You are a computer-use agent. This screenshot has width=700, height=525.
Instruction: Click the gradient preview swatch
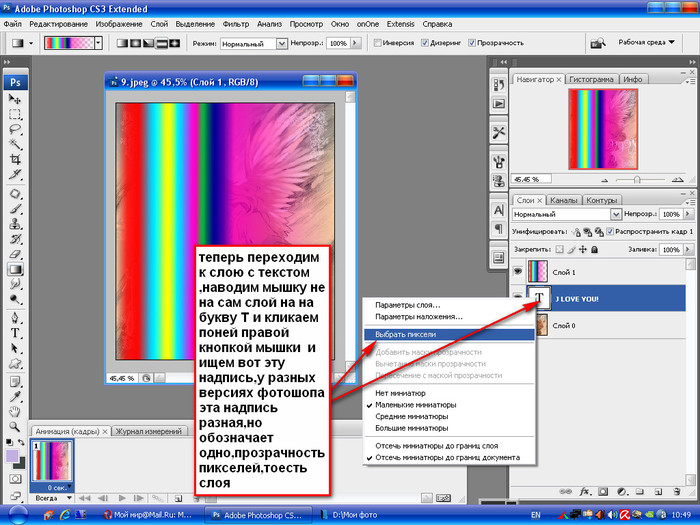pos(69,43)
